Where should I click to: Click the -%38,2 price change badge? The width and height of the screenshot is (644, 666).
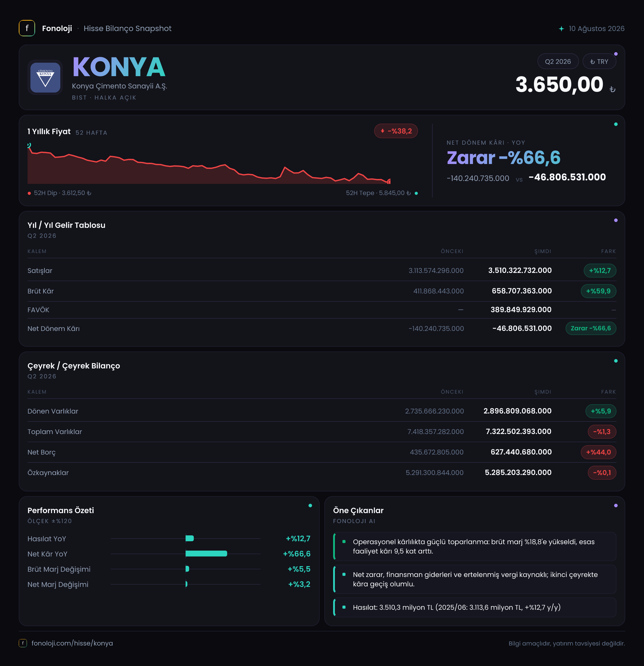coord(396,131)
